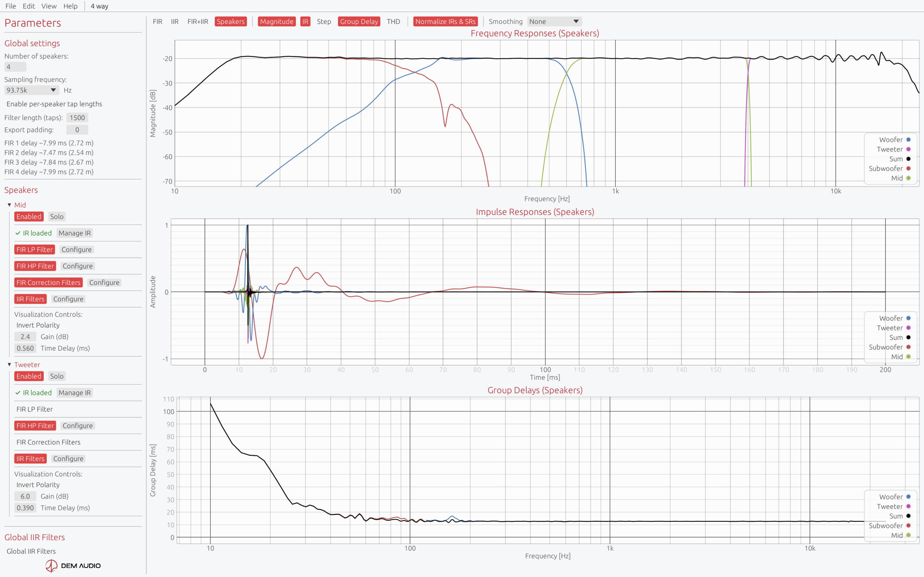924x577 pixels.
Task: Click the green checkmark next to Mid IR loaded
Action: tap(18, 233)
